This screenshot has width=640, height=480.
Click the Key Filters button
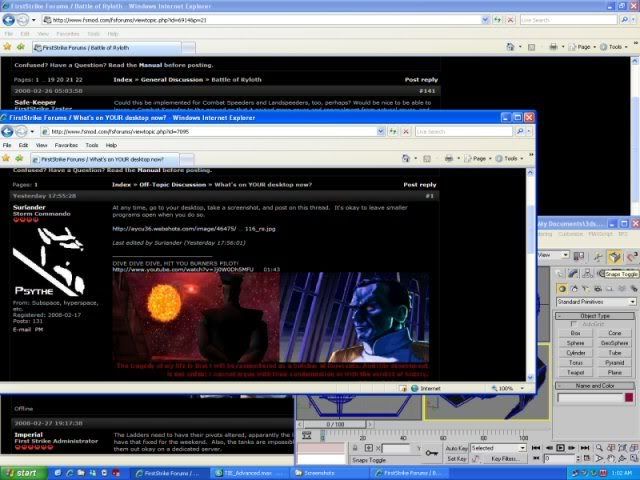(505, 459)
